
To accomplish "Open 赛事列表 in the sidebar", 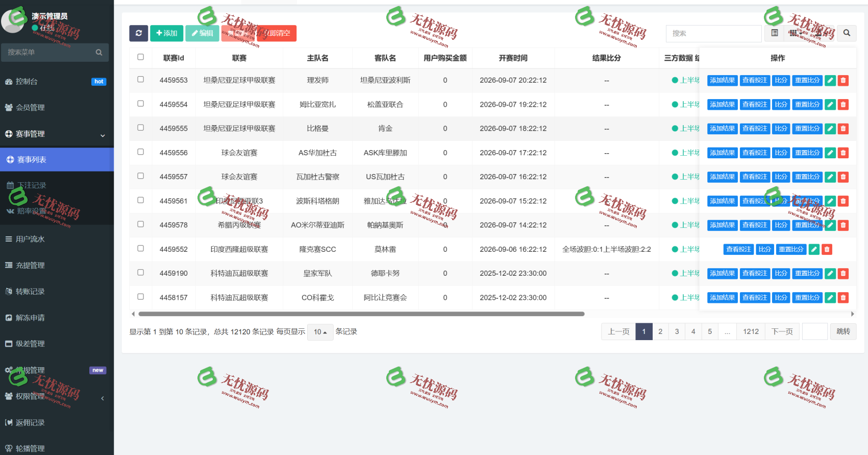I will pyautogui.click(x=57, y=160).
